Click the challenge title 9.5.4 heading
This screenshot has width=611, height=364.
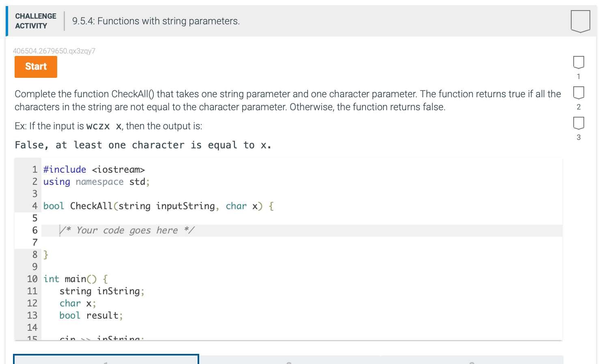[x=156, y=21]
